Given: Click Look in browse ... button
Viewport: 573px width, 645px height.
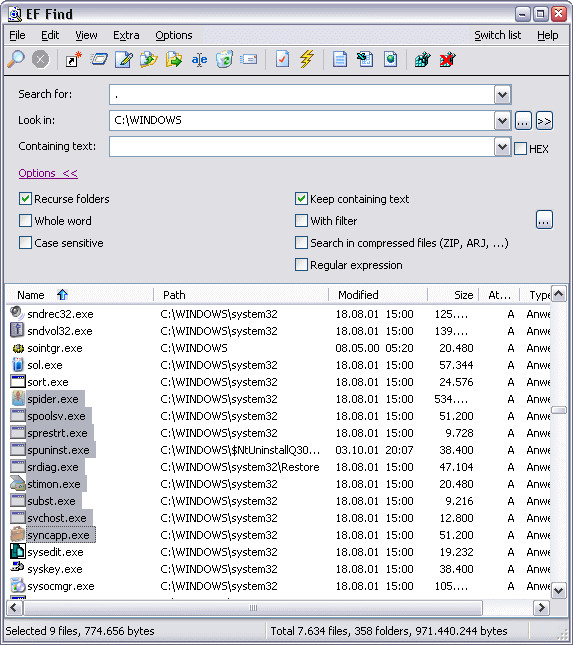Looking at the screenshot, I should [x=523, y=121].
